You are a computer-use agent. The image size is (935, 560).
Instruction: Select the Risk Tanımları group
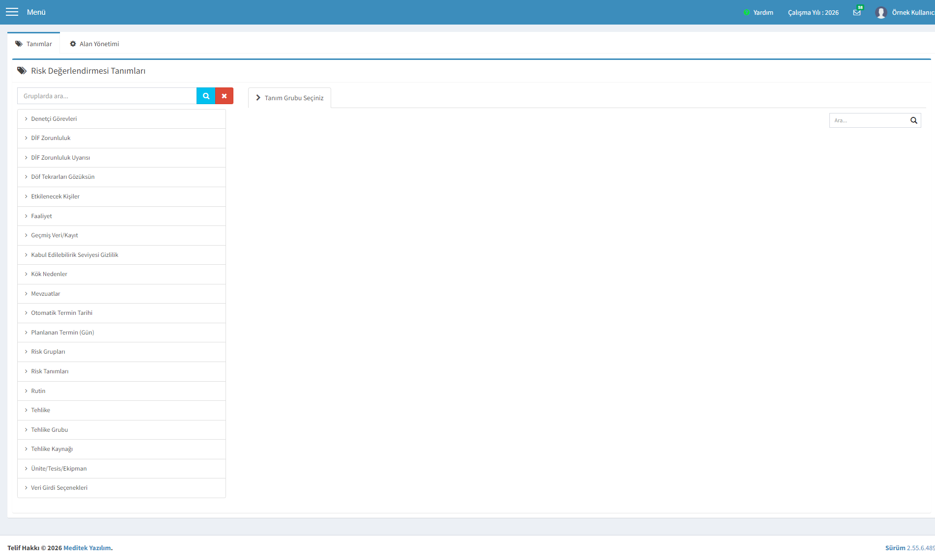[x=121, y=371]
